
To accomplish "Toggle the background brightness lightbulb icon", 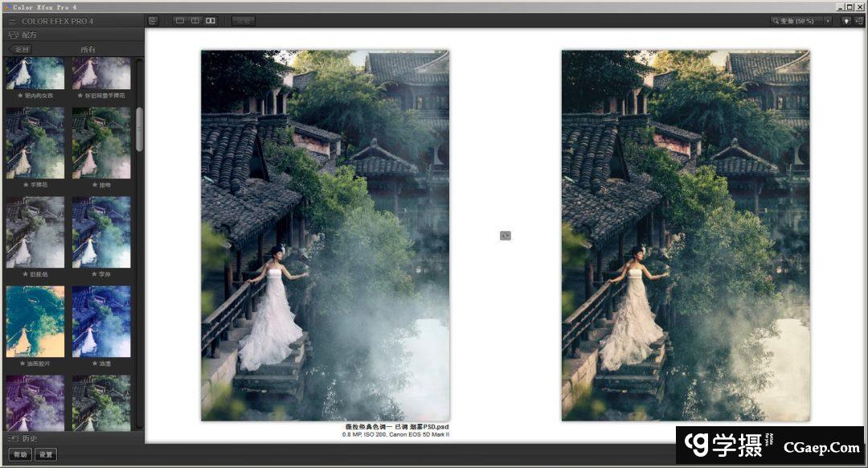I will pos(845,21).
